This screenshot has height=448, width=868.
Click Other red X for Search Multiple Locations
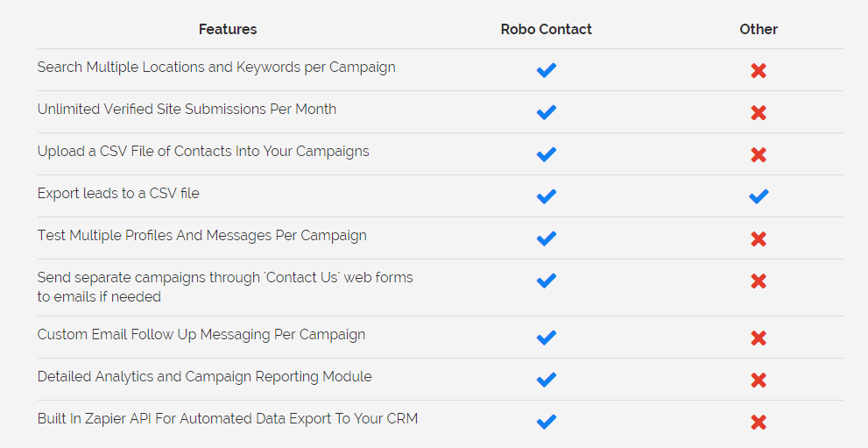[x=759, y=70]
